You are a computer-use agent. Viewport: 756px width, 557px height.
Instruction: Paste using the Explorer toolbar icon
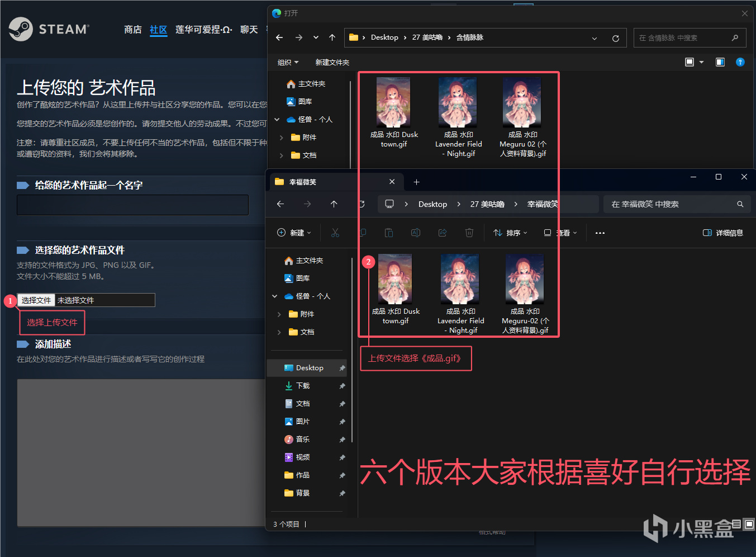click(389, 233)
